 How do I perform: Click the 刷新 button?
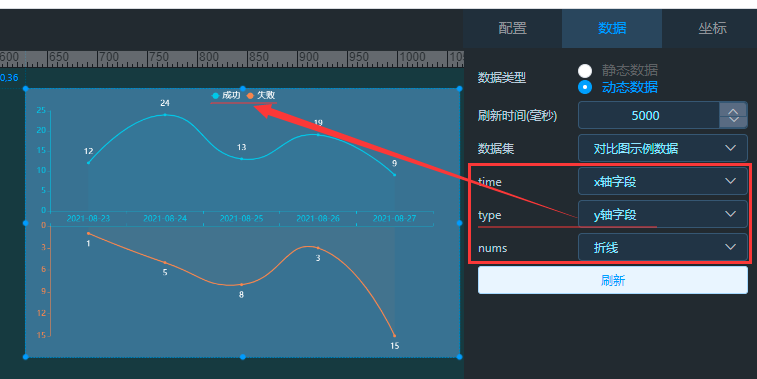[x=613, y=280]
